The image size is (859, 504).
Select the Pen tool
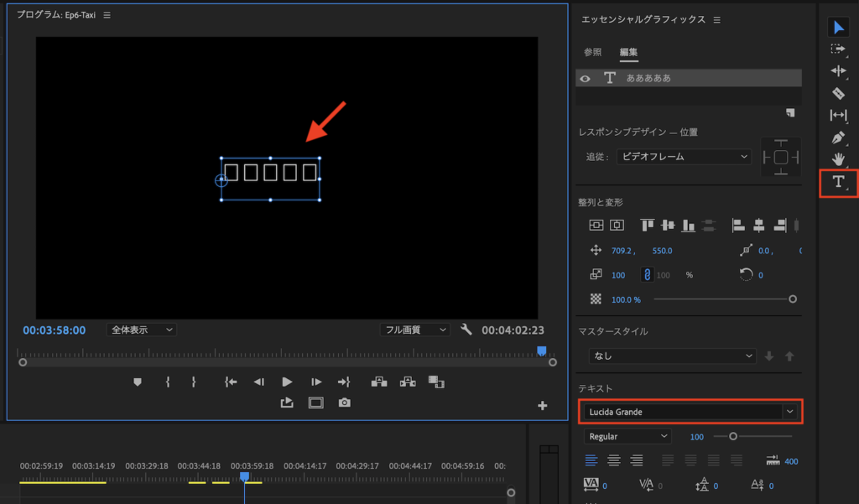838,138
